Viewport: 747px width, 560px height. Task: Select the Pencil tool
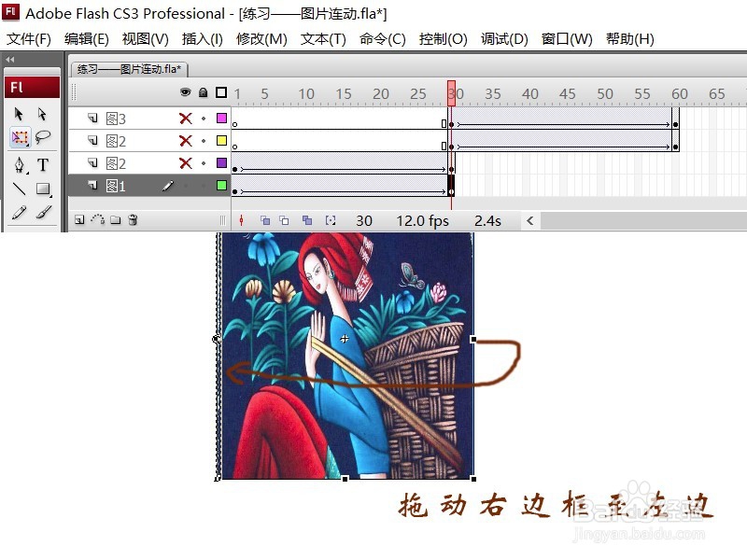coord(19,213)
